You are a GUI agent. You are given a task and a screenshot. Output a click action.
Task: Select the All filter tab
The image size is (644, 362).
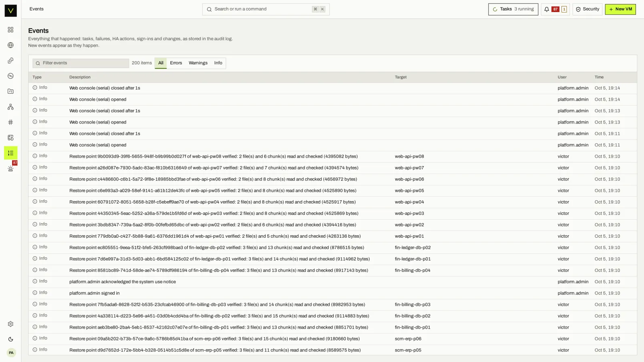161,63
